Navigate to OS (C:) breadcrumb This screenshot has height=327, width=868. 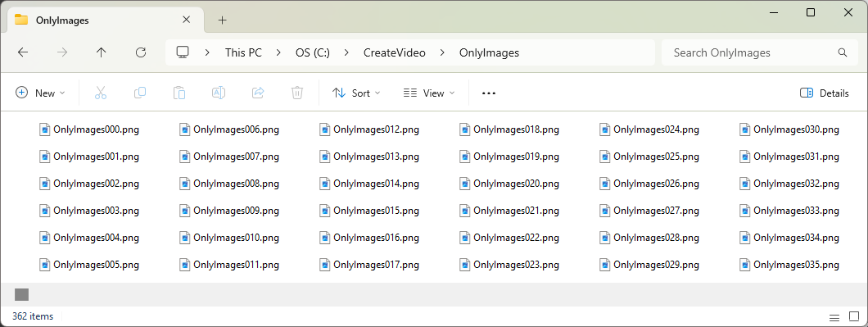[313, 52]
